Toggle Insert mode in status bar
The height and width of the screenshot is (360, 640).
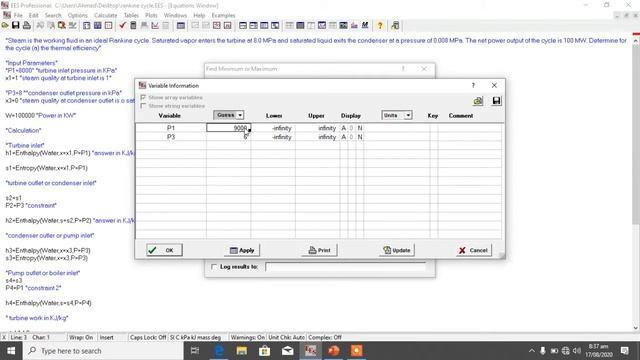pos(107,338)
